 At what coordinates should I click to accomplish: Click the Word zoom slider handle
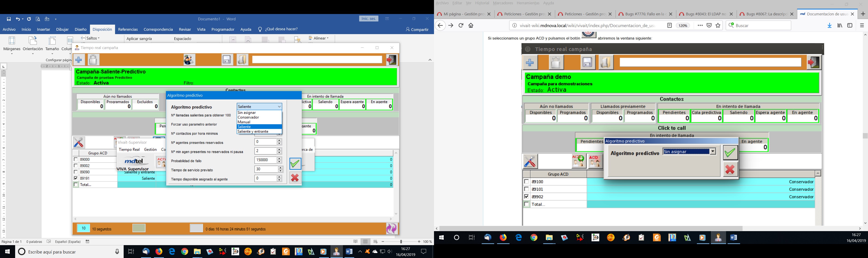pyautogui.click(x=401, y=242)
